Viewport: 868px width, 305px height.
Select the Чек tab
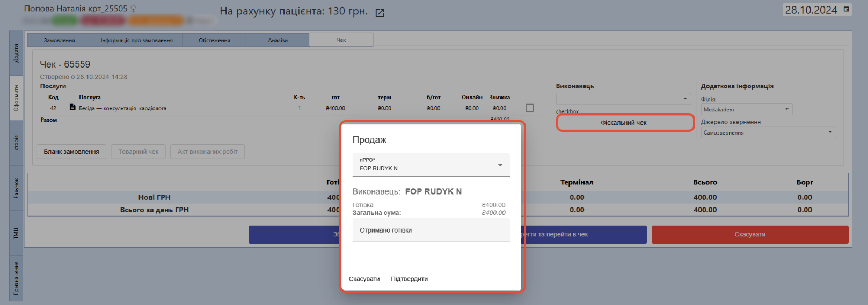[x=341, y=40]
